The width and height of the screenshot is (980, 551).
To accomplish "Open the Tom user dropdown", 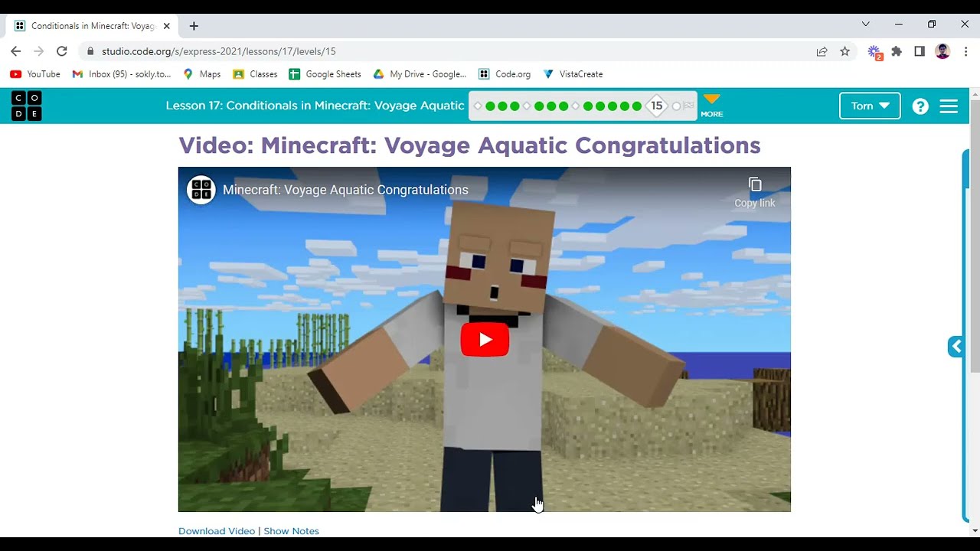I will point(870,106).
